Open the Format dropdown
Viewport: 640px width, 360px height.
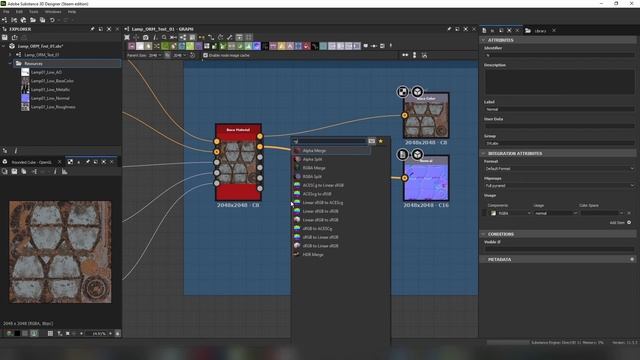[559, 169]
